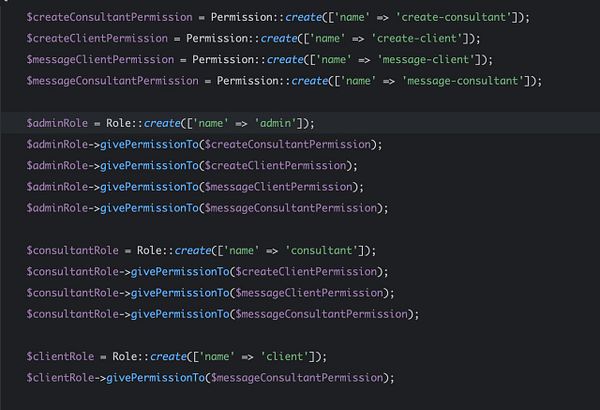600x410 pixels.
Task: Click the $clientRole variable declaration
Action: coord(60,356)
